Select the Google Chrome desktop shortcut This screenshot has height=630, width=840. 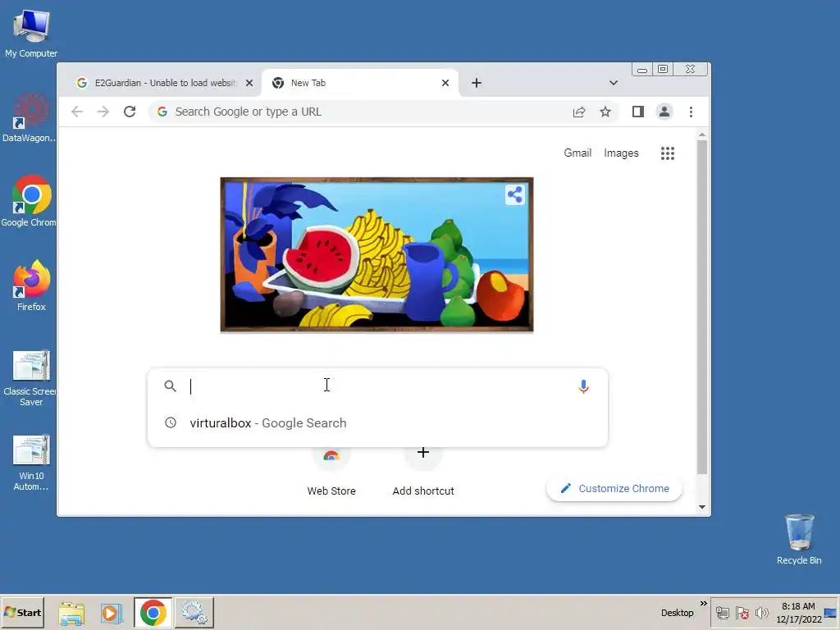tap(30, 202)
